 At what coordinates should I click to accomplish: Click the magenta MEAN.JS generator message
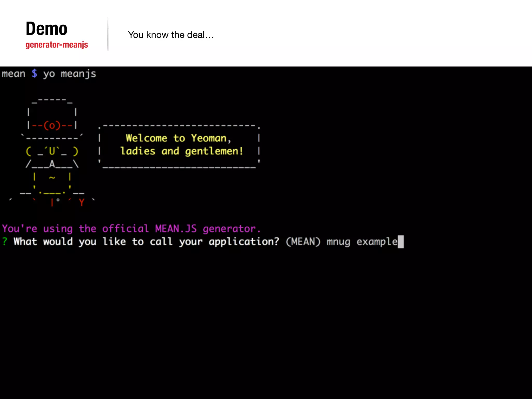pos(131,229)
